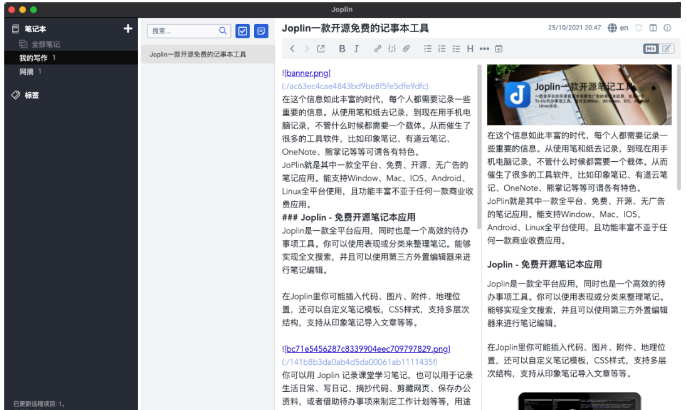
Task: Open note in external editor icon
Action: [x=321, y=49]
